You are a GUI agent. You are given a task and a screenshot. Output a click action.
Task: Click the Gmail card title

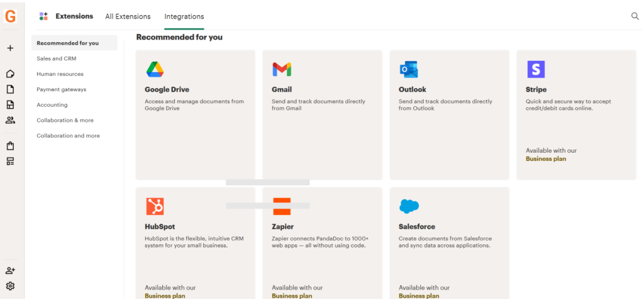(282, 89)
